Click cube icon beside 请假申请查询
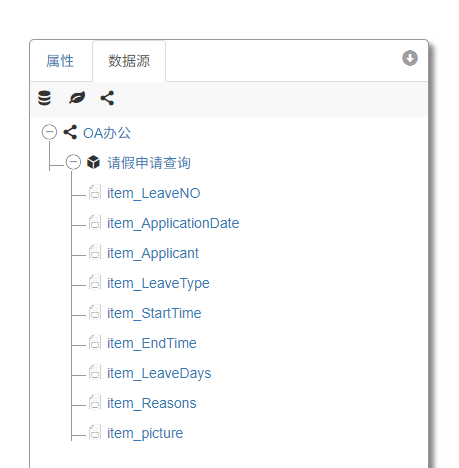 point(93,162)
